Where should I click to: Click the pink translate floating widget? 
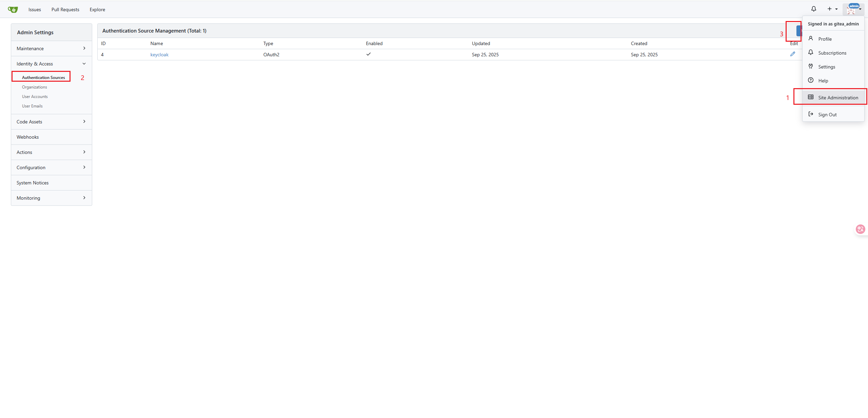(861, 230)
